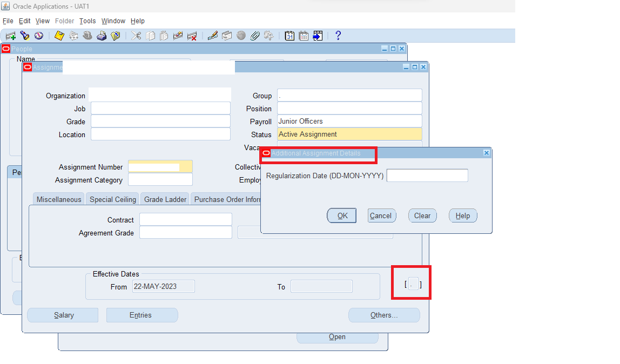
Task: Delete the record using the red X icon
Action: click(191, 36)
